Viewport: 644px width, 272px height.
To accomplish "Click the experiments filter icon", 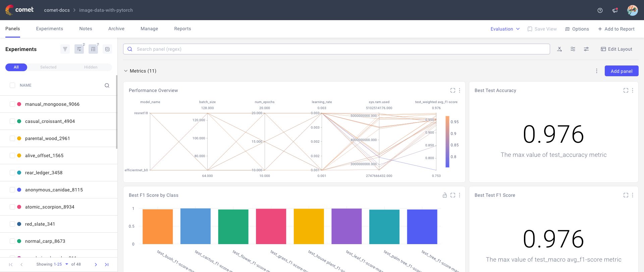I will [65, 49].
